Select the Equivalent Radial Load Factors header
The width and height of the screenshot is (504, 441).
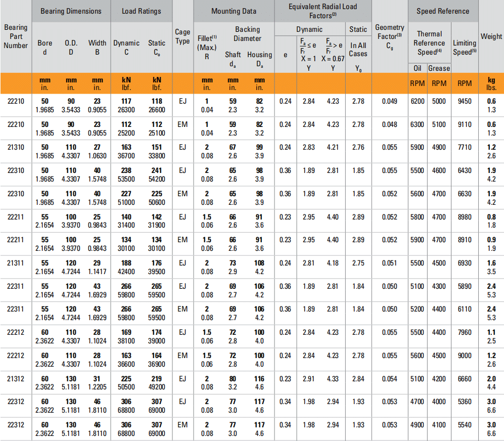tap(323, 11)
